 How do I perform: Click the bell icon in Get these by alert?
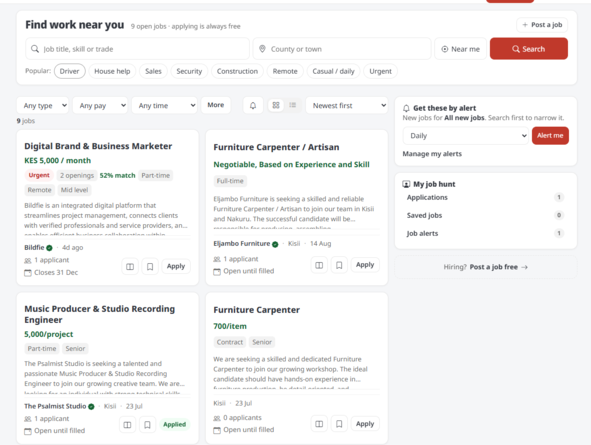pos(406,109)
